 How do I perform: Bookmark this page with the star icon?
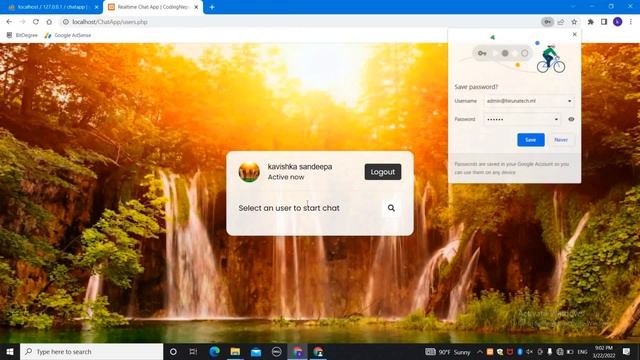click(574, 22)
